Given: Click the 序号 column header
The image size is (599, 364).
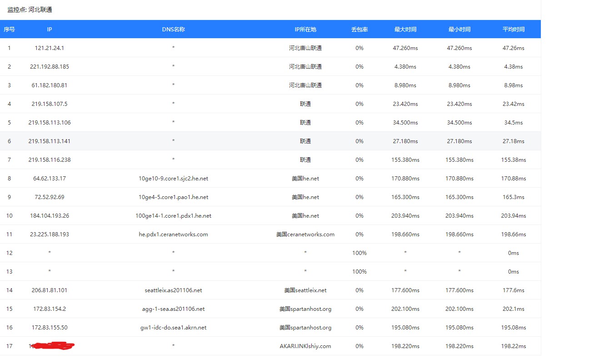Looking at the screenshot, I should [9, 29].
